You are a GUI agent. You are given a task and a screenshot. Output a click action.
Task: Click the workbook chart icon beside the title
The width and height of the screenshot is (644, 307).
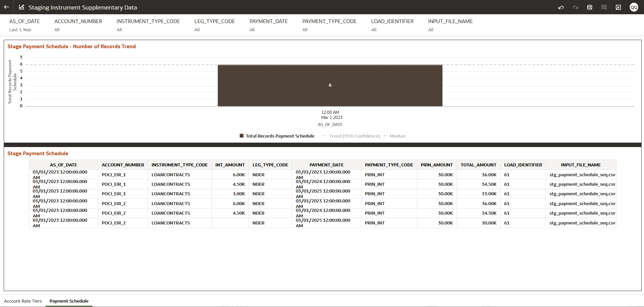[x=21, y=7]
